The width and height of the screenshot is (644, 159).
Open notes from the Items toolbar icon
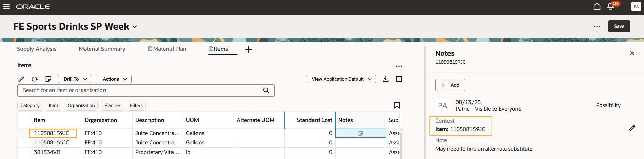point(48,79)
